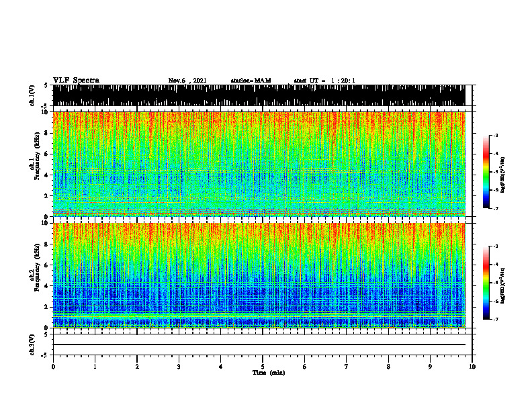
Task: Click the "8" label on the time axis
Action: (388, 367)
